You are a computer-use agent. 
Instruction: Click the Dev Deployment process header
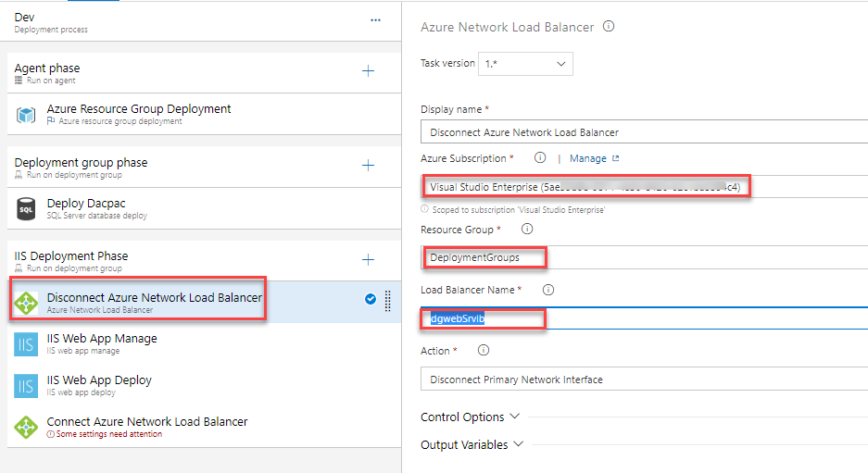tap(200, 22)
